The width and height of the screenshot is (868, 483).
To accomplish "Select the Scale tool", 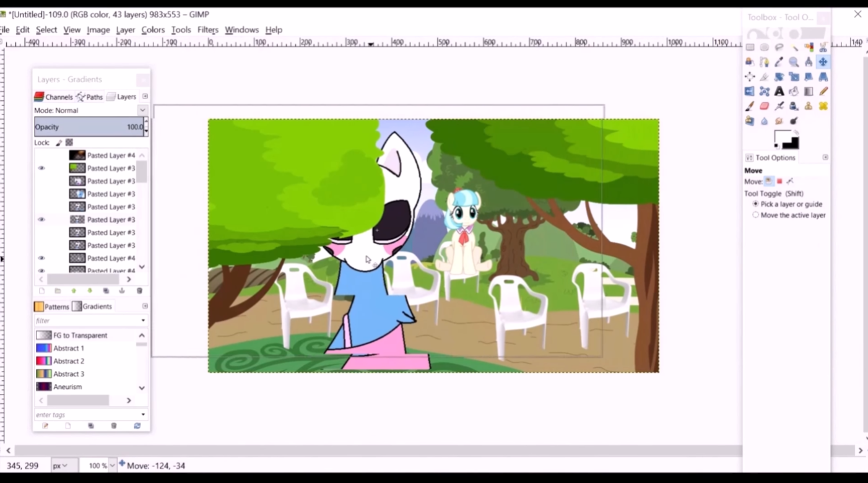I will [794, 77].
